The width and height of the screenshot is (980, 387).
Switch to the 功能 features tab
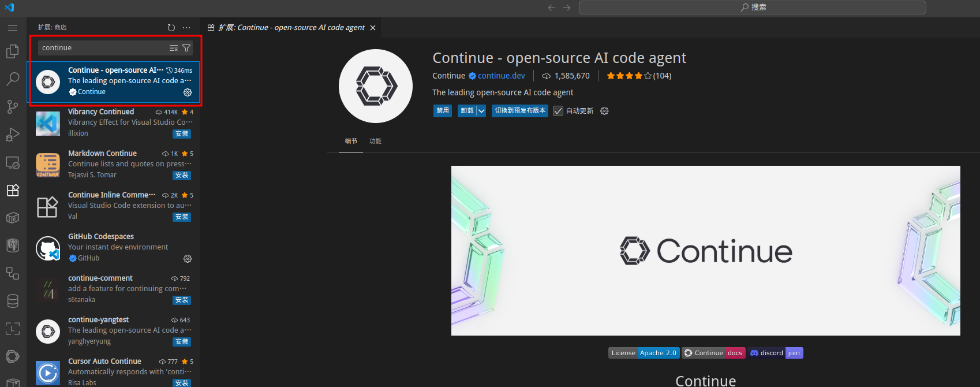[375, 141]
